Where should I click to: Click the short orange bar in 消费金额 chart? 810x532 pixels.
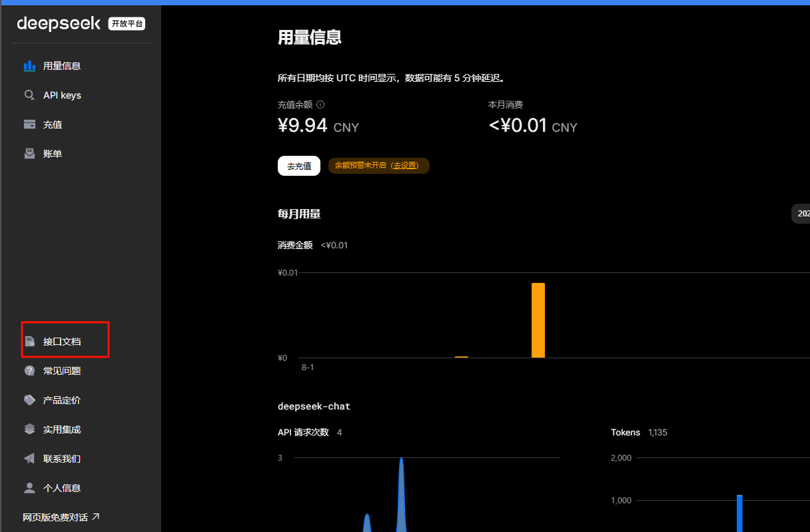[462, 357]
